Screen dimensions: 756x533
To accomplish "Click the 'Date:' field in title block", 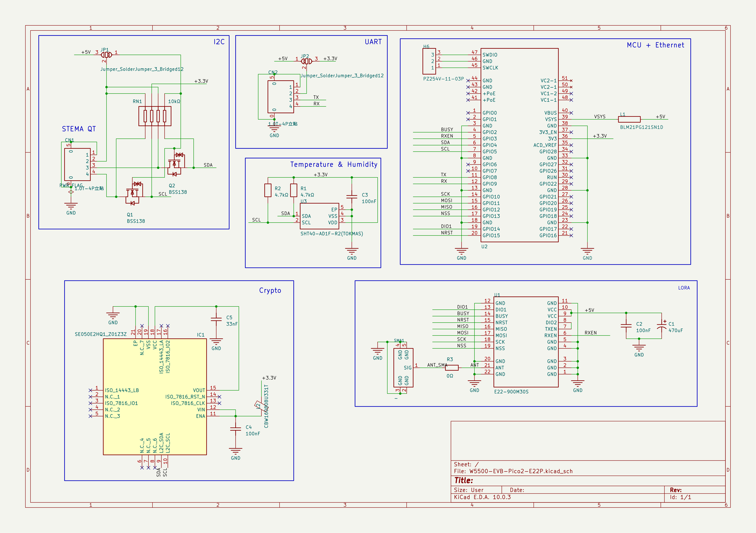I will (517, 490).
